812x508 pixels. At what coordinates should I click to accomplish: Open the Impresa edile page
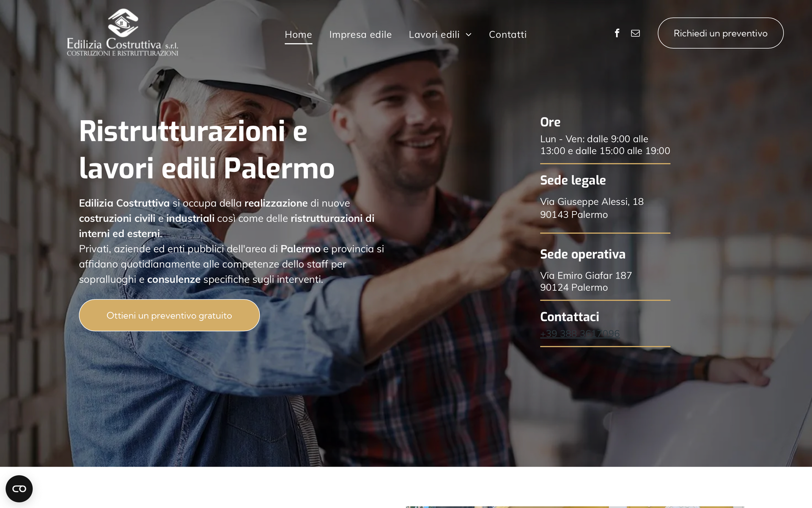(360, 34)
